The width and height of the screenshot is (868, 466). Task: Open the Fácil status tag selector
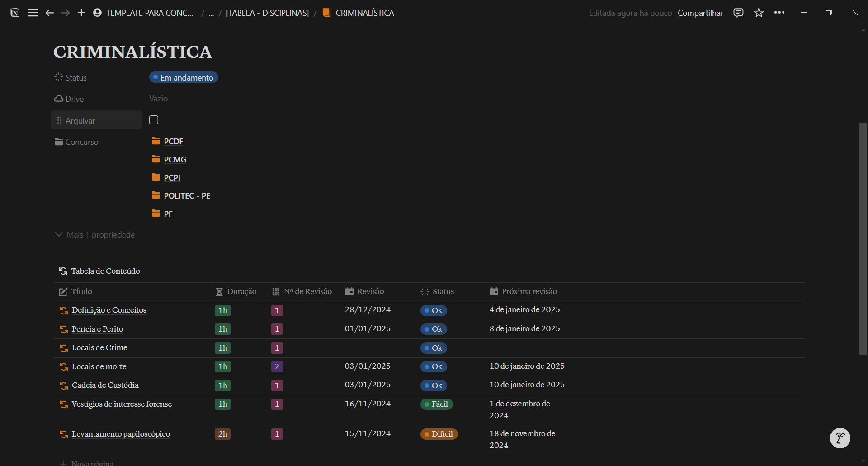[x=436, y=404]
